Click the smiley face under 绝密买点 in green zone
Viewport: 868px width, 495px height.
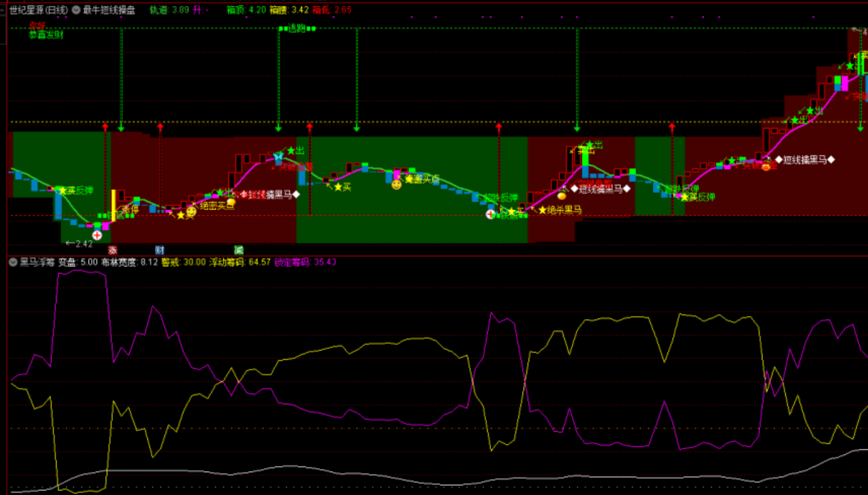click(396, 184)
